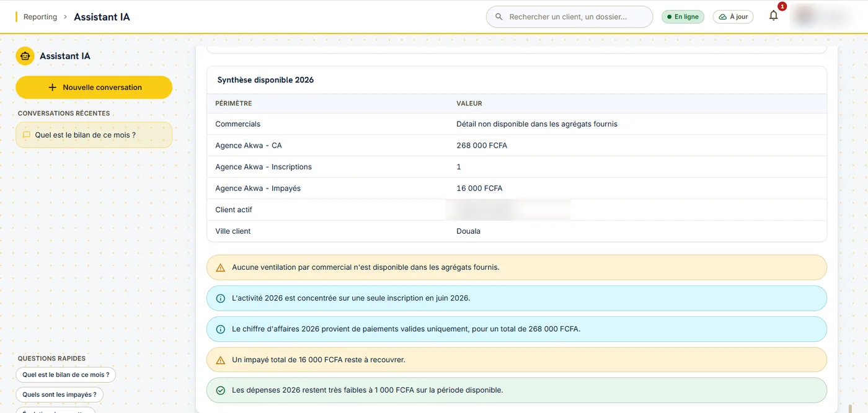868x413 pixels.
Task: Select quick question 'Quels sont les impayés ?'
Action: coord(60,394)
